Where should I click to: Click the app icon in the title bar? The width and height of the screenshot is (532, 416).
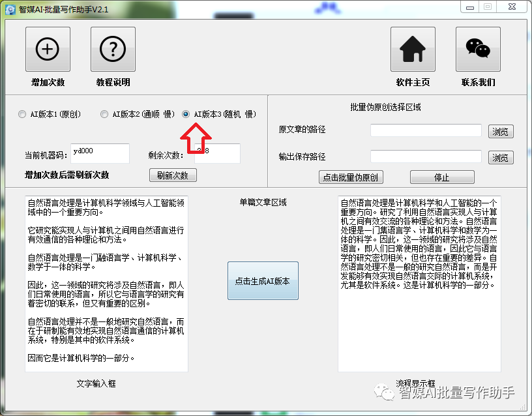[x=10, y=10]
